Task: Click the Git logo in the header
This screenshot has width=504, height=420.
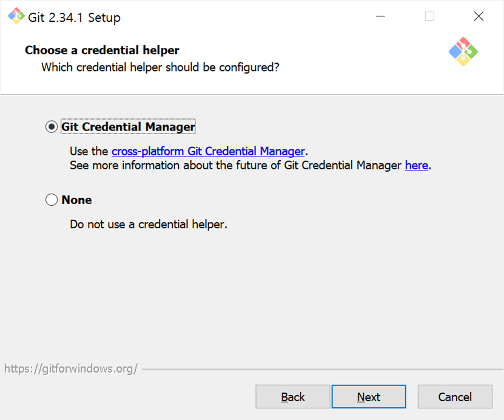Action: pyautogui.click(x=463, y=52)
